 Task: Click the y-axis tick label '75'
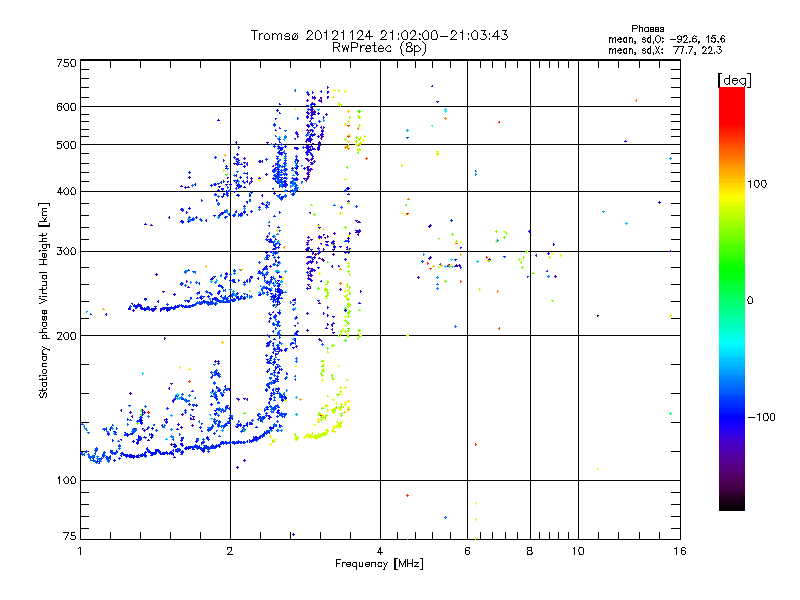(x=70, y=536)
